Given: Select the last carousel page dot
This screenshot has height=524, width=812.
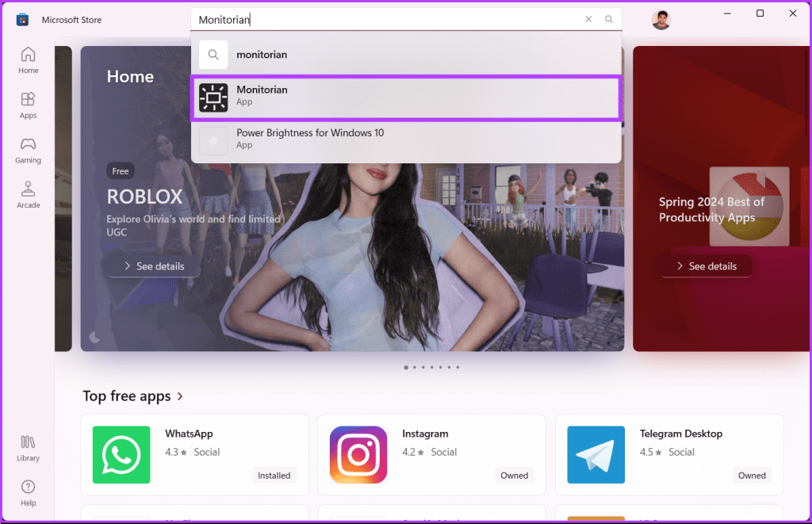Looking at the screenshot, I should pos(458,367).
